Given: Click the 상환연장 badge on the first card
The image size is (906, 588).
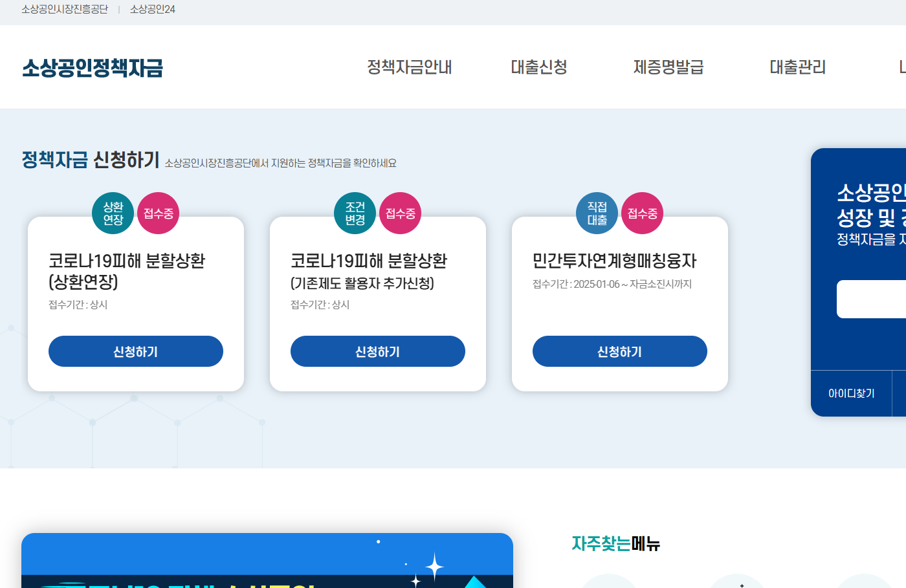Looking at the screenshot, I should pos(113,213).
